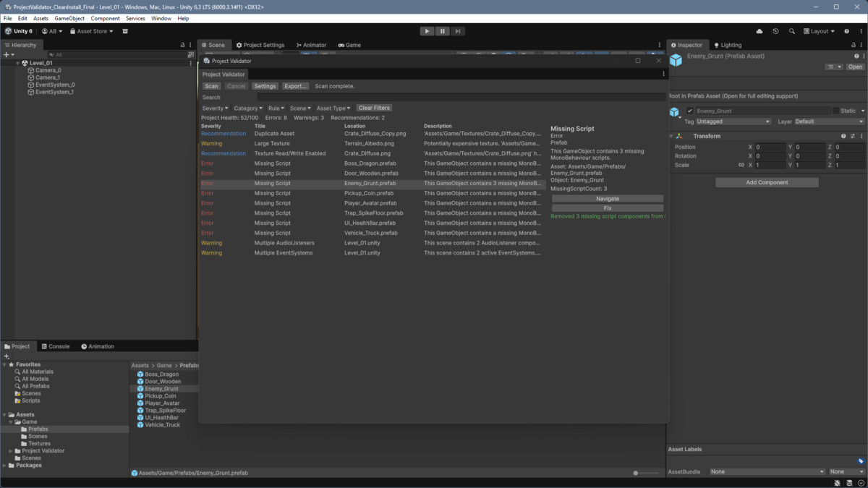Click the Hierarchy search-by-type icon

(191, 55)
